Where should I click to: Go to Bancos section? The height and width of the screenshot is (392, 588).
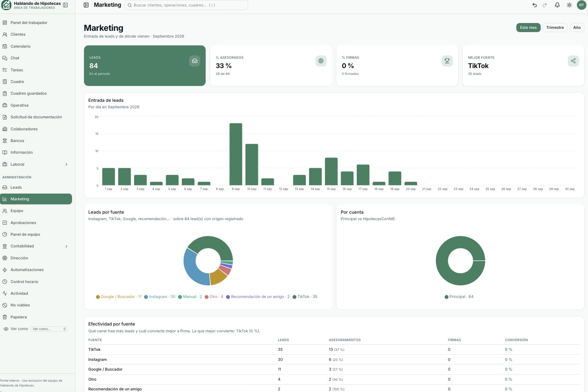pyautogui.click(x=36, y=141)
